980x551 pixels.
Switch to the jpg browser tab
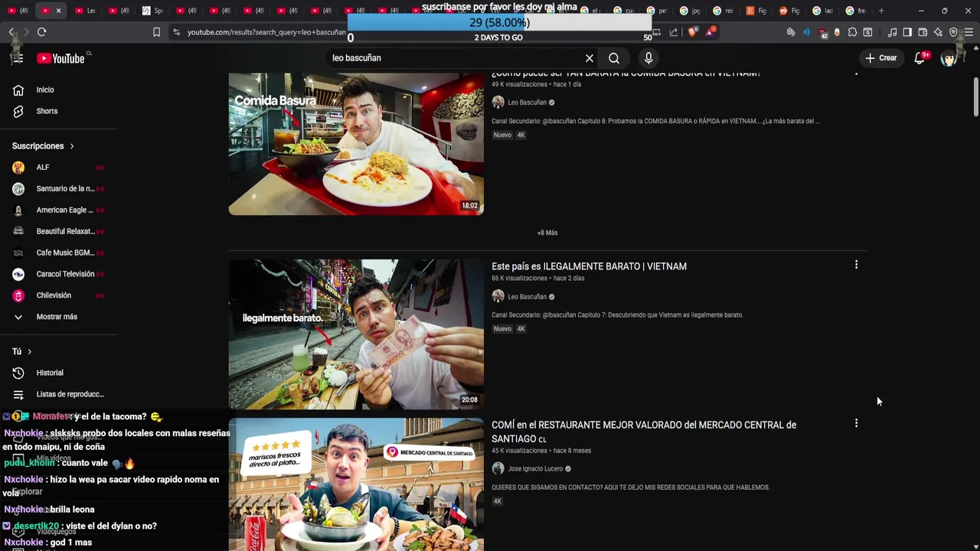[x=691, y=11]
